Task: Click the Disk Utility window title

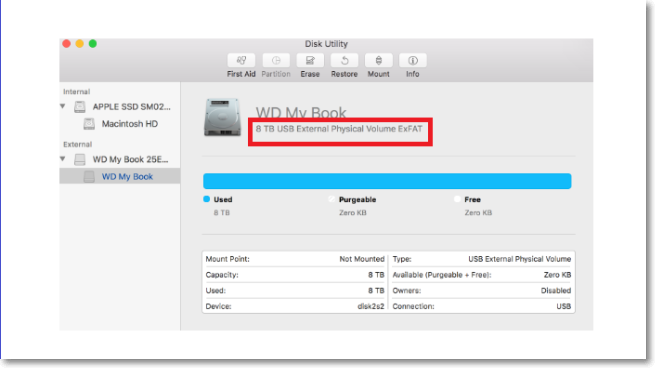Action: 326,44
